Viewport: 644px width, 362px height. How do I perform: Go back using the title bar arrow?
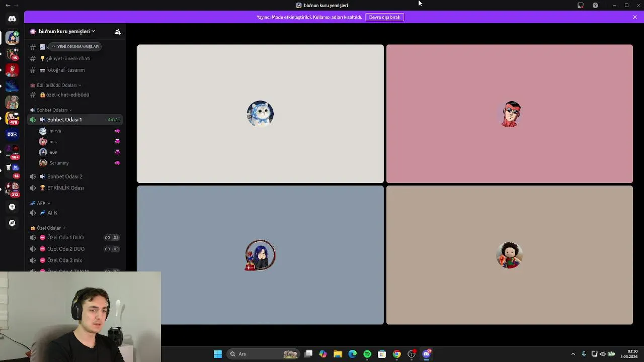[x=8, y=5]
